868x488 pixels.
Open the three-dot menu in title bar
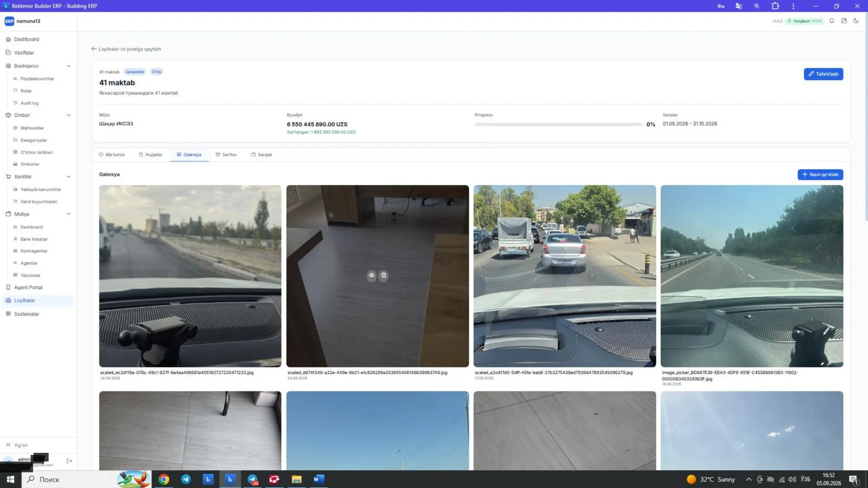pyautogui.click(x=793, y=6)
